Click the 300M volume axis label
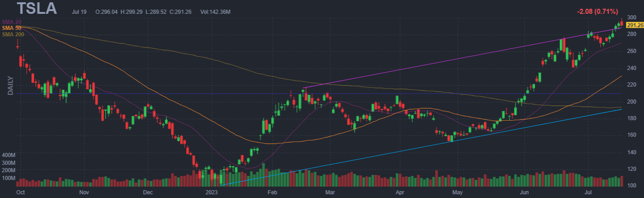 pyautogui.click(x=9, y=163)
